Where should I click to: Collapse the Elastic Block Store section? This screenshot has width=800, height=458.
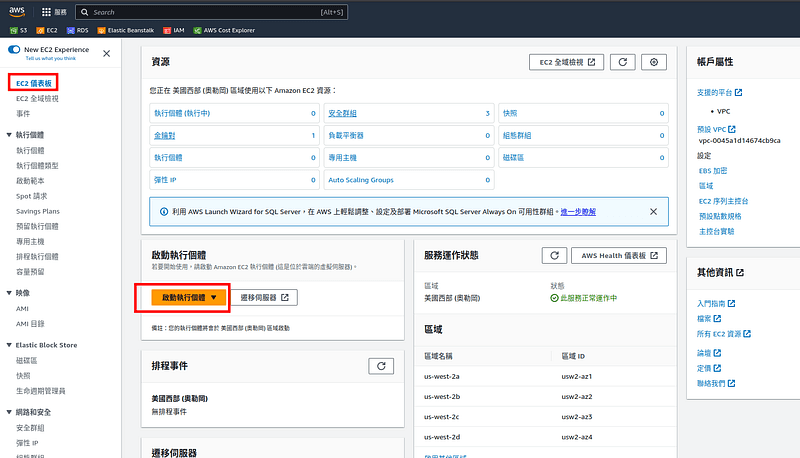coord(9,345)
